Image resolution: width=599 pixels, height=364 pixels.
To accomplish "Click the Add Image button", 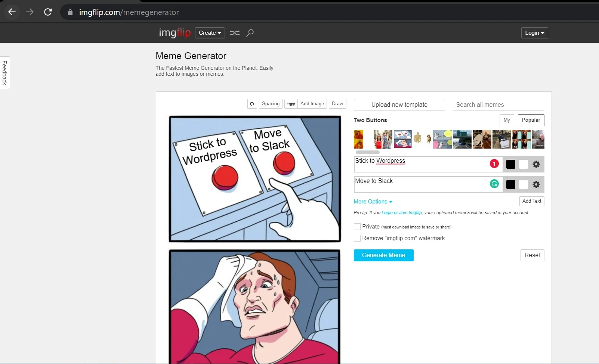I will (312, 104).
